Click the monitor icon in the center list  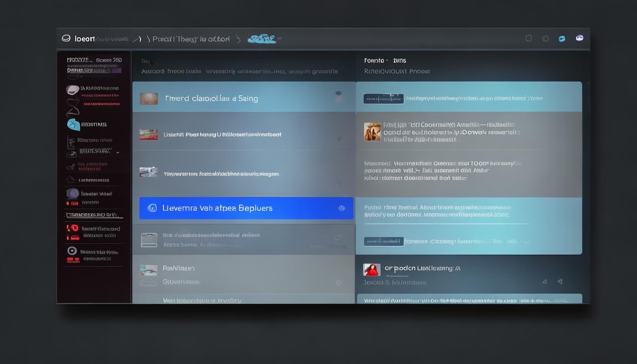pyautogui.click(x=149, y=240)
